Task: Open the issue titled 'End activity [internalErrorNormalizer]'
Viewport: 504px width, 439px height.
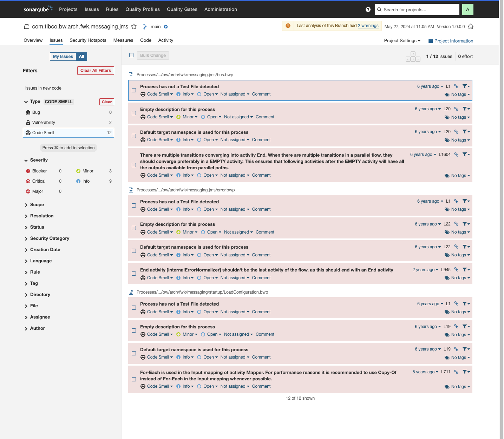Action: click(x=267, y=270)
